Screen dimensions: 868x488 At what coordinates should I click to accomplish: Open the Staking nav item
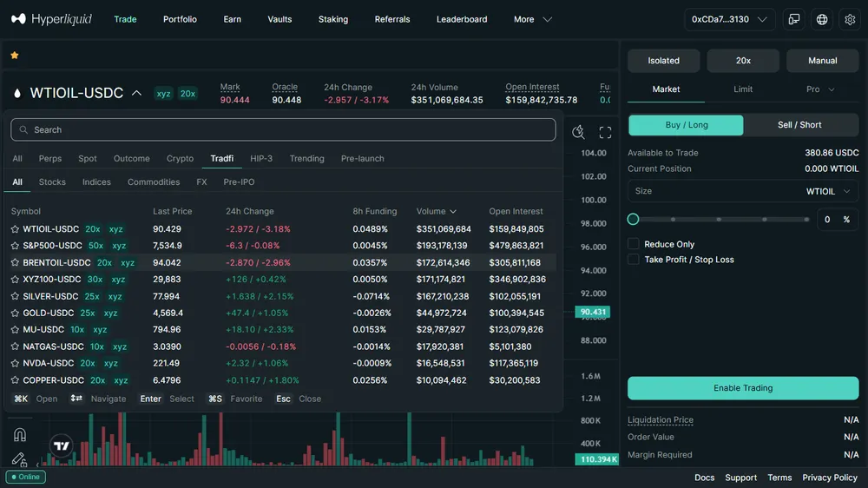click(333, 19)
